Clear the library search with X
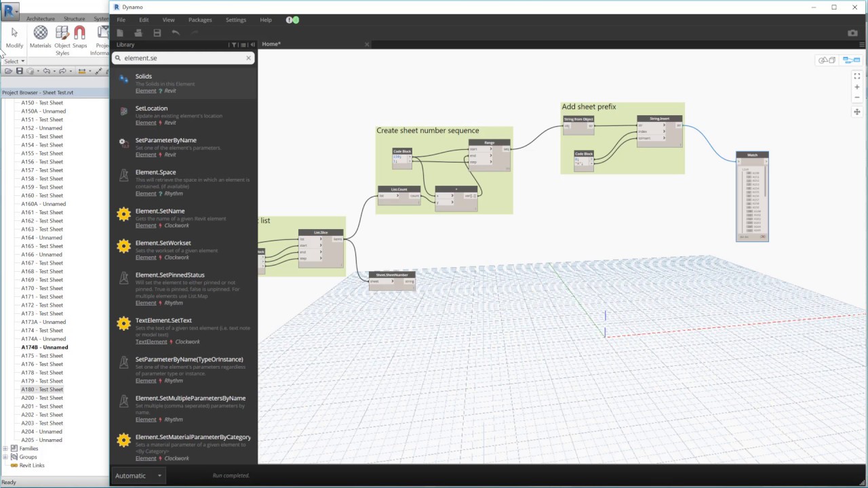This screenshot has width=868, height=488. click(x=248, y=58)
